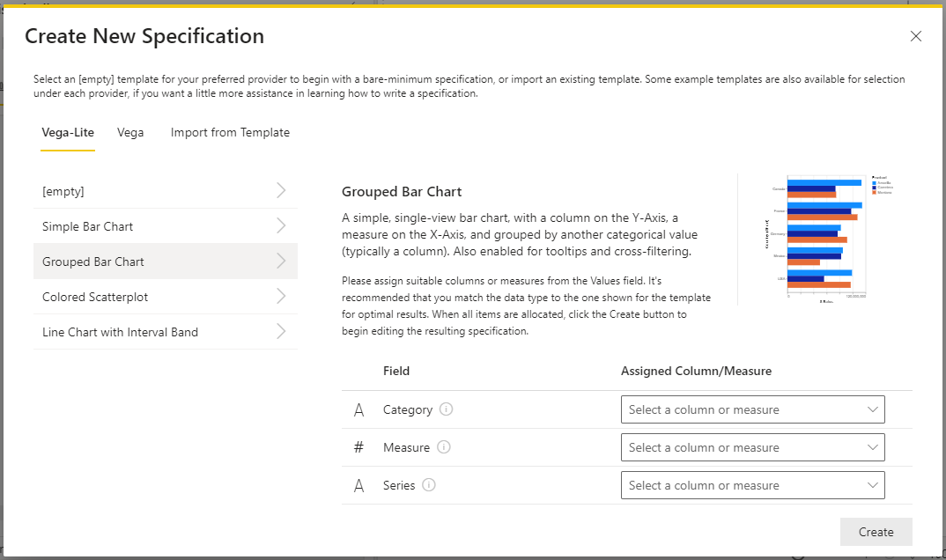Click chevron on the [empty] template row
Screen dimensions: 946x560
pos(281,190)
